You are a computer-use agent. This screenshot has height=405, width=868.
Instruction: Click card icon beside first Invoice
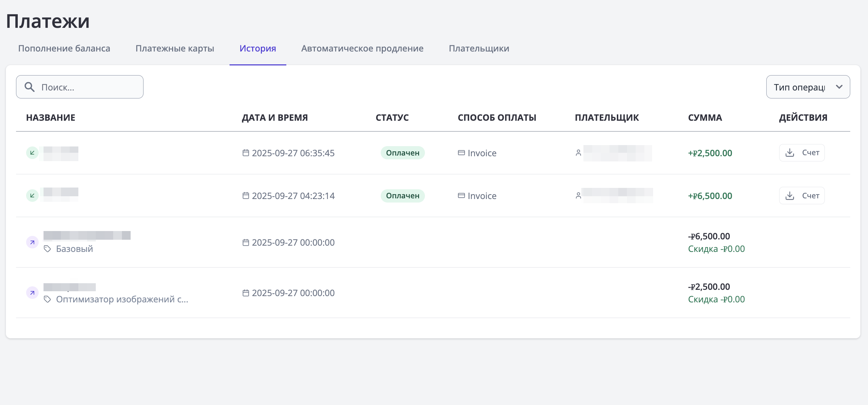coord(461,153)
